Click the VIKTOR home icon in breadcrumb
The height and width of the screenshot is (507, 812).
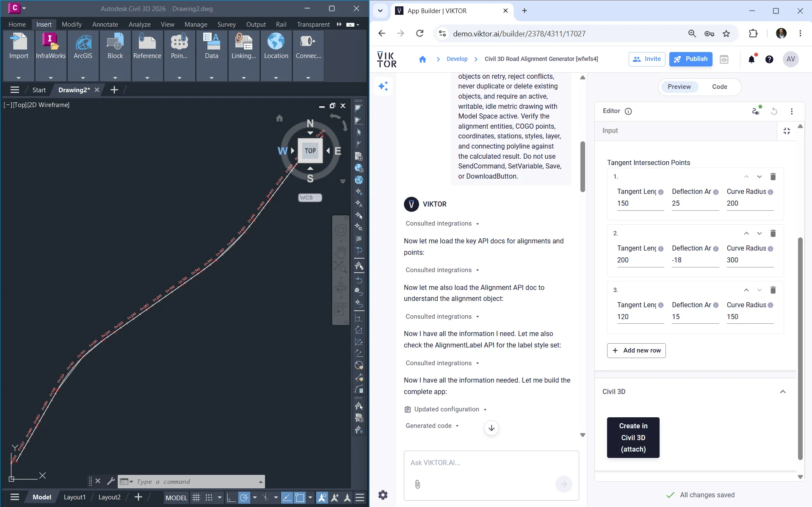pyautogui.click(x=422, y=59)
